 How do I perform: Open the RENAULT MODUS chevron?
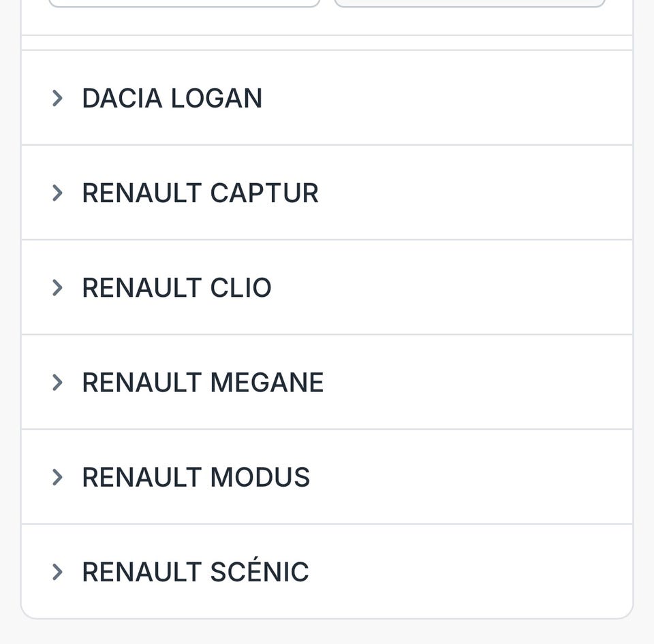click(58, 477)
